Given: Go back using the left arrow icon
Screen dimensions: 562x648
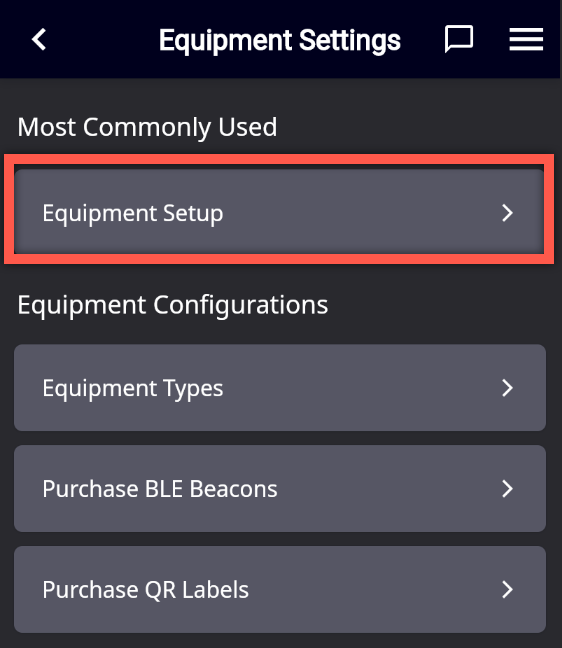Looking at the screenshot, I should (39, 40).
